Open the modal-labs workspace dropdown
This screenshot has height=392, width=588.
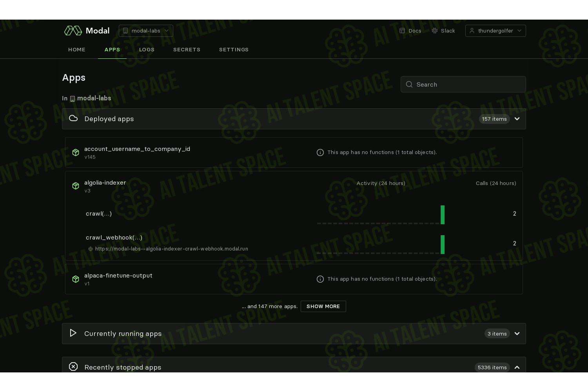click(x=146, y=31)
